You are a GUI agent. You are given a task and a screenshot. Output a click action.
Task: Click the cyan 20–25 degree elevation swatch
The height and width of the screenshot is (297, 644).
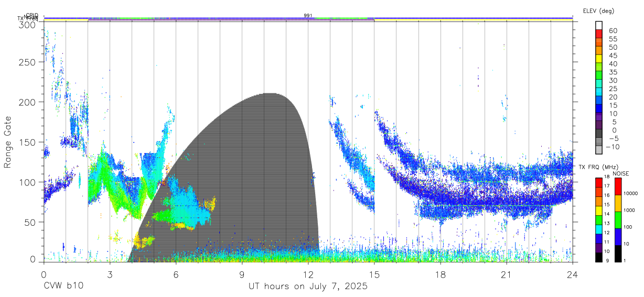click(599, 92)
